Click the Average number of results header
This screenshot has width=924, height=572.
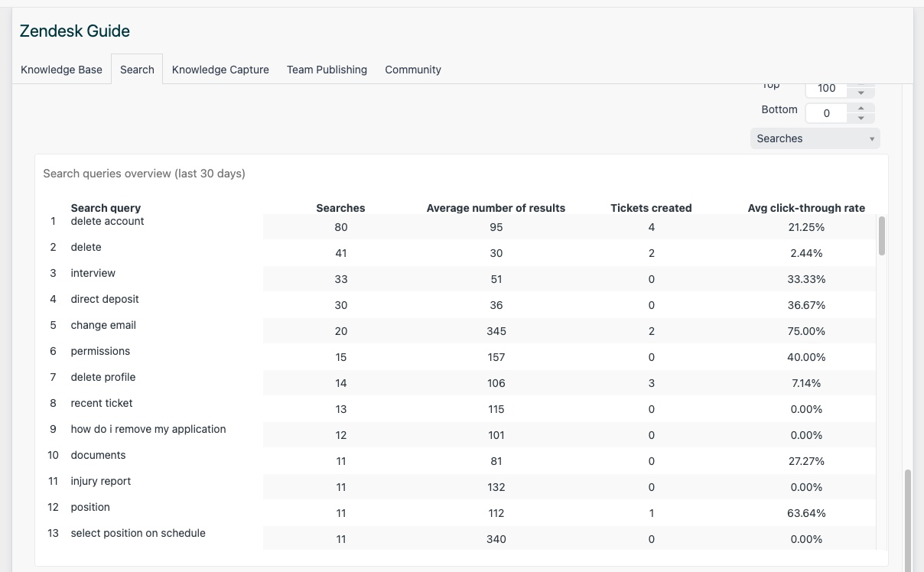click(x=496, y=208)
